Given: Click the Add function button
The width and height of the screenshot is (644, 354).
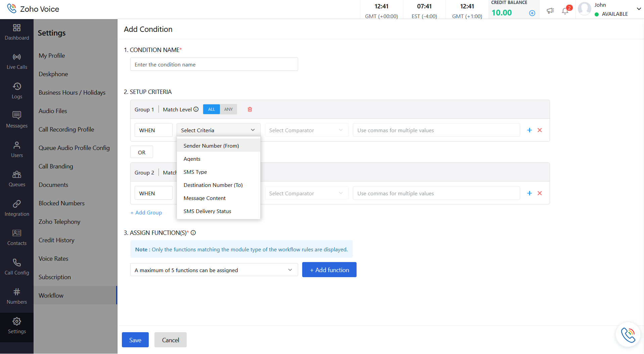Looking at the screenshot, I should pyautogui.click(x=329, y=270).
